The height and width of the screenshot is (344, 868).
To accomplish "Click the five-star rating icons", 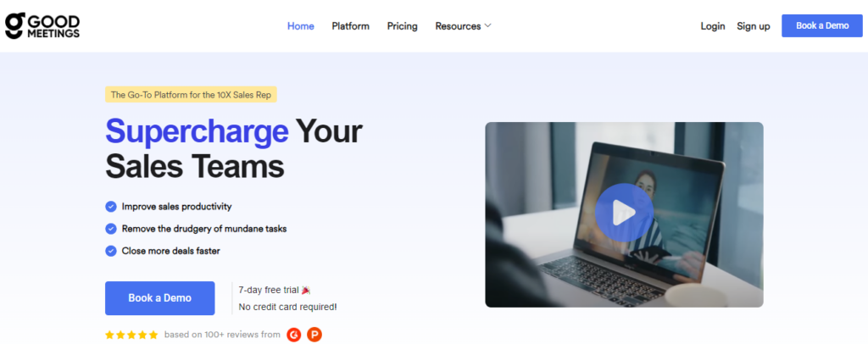I will (131, 335).
